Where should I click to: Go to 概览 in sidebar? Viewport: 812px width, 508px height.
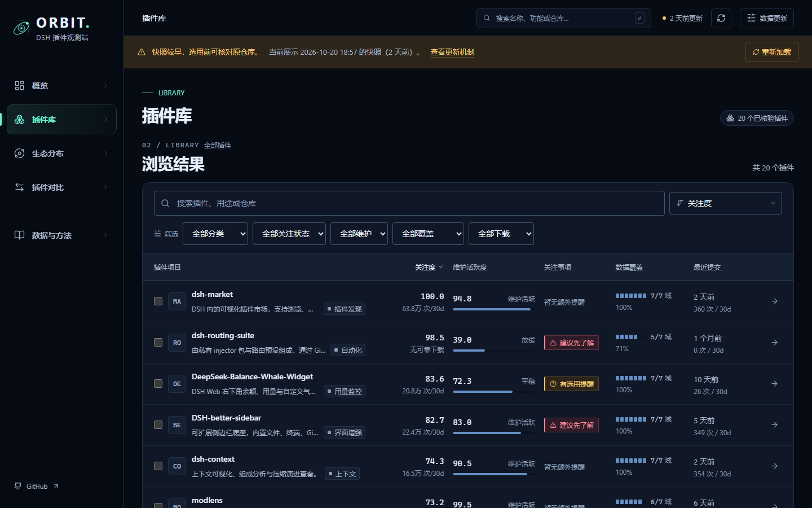pos(61,86)
